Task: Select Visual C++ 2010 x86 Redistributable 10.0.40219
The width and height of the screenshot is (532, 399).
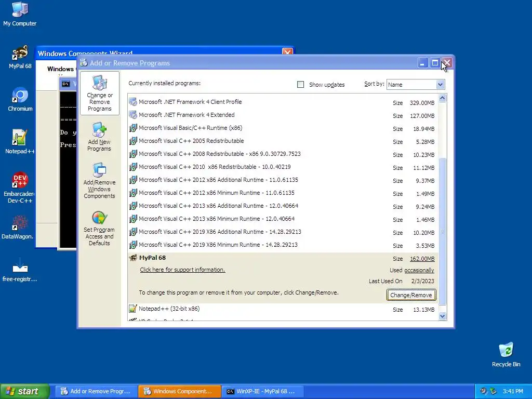Action: click(x=283, y=167)
